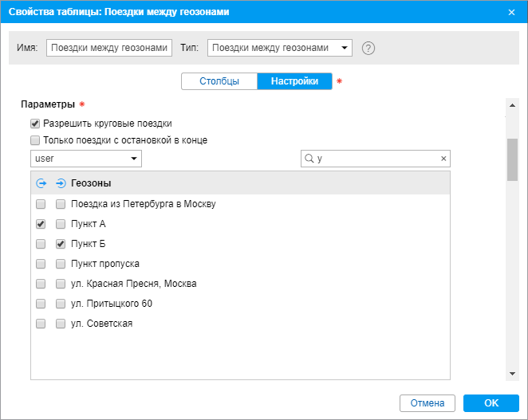Check the first checkbox for Пункт пропуска
The width and height of the screenshot is (528, 420).
point(41,264)
